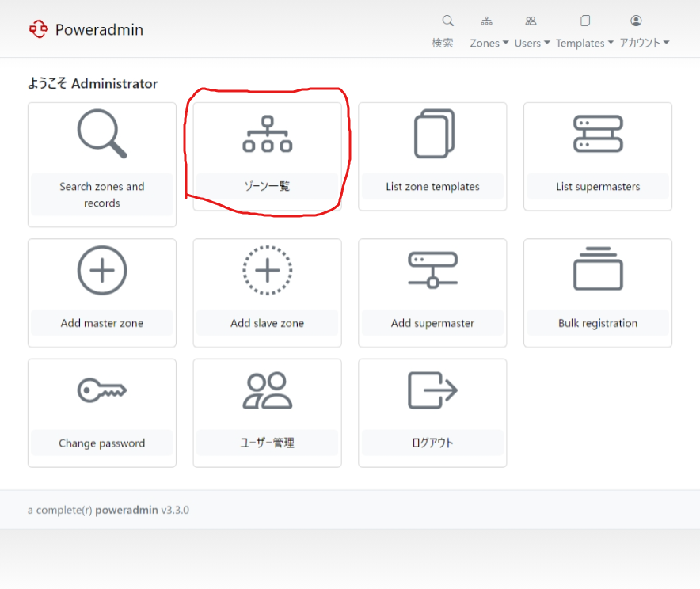
Task: Choose Add slave zone
Action: (268, 323)
